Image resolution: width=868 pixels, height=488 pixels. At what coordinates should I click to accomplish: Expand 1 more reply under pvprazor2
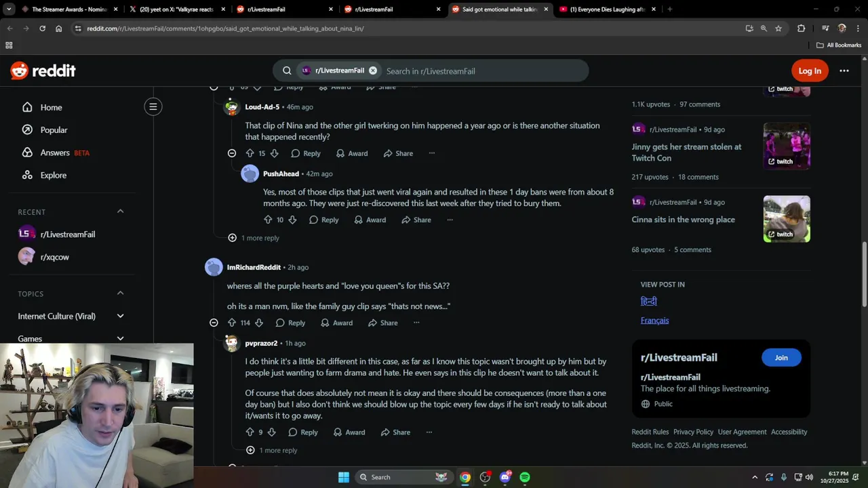coord(272,451)
